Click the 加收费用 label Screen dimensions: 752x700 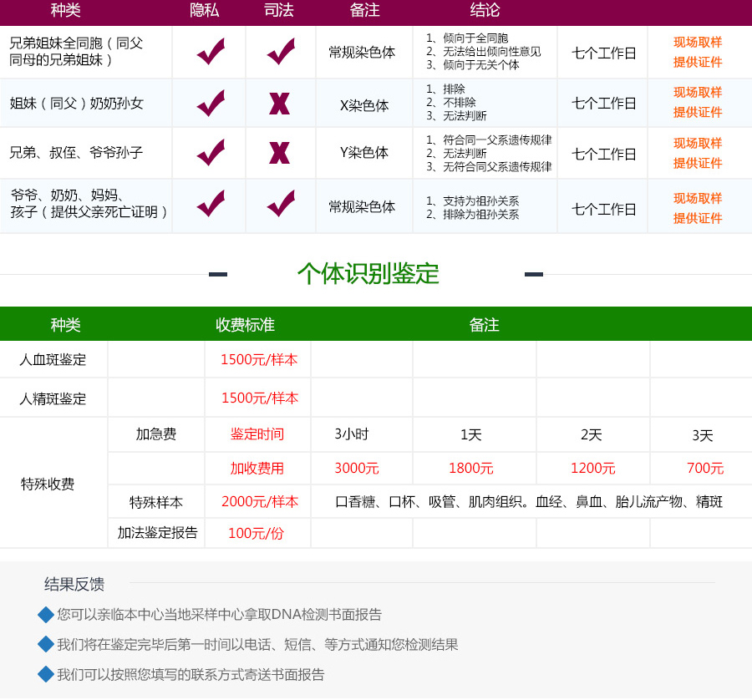pos(257,468)
